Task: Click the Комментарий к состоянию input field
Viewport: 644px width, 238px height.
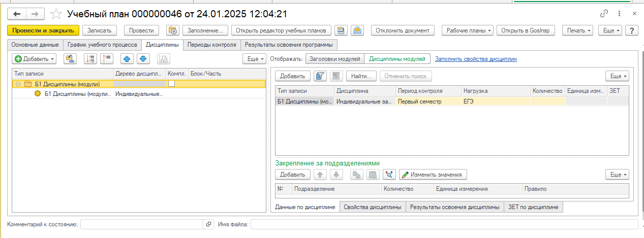Action: point(142,224)
